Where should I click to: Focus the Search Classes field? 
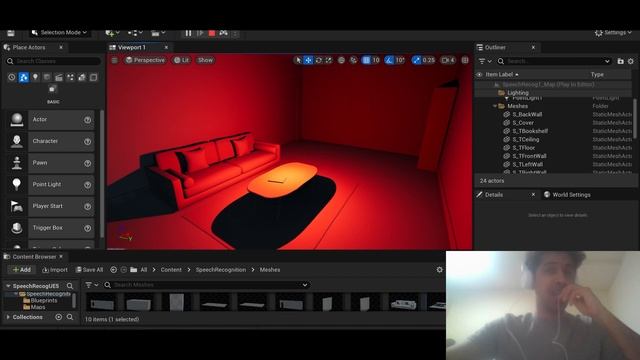(x=53, y=61)
